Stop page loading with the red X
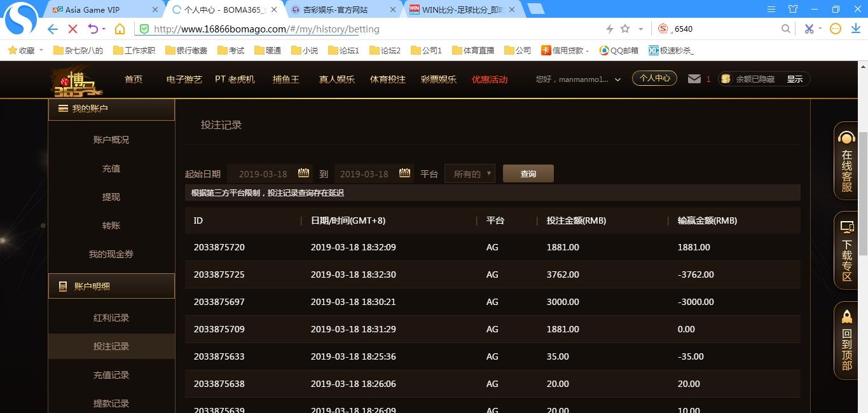 pos(72,29)
